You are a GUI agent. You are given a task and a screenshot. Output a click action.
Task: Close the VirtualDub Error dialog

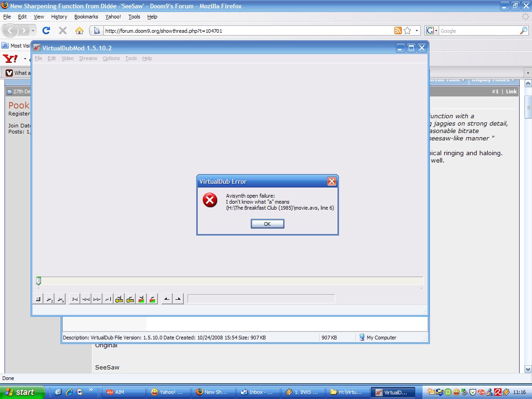pos(332,181)
